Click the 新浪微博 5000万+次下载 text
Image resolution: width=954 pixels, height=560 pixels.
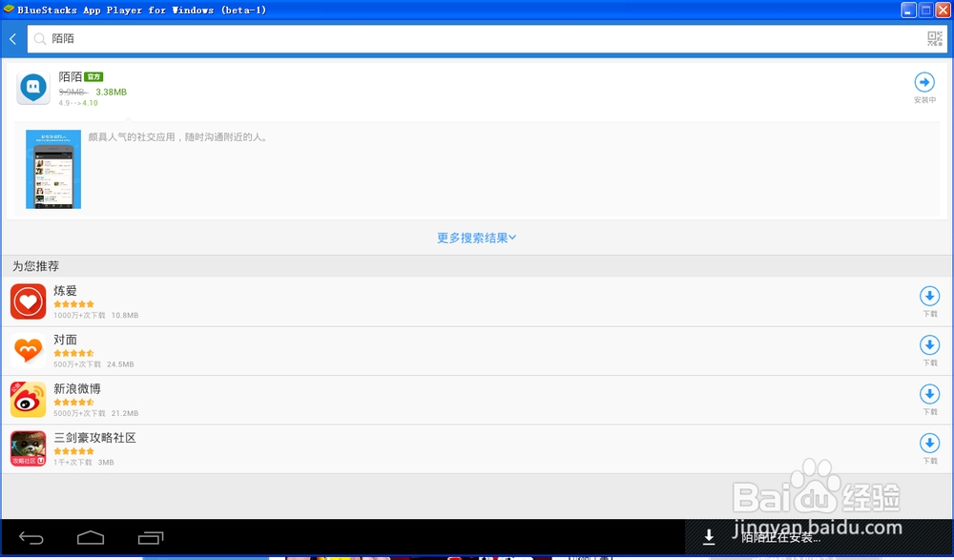click(x=79, y=413)
